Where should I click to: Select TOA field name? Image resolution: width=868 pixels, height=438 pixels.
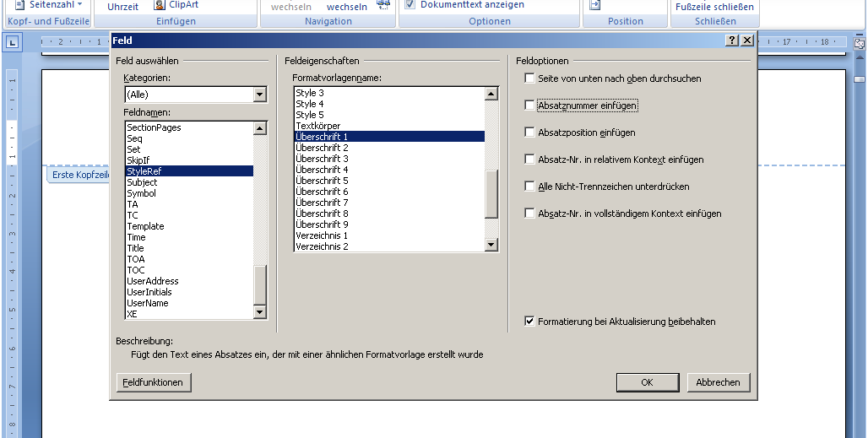pos(189,259)
